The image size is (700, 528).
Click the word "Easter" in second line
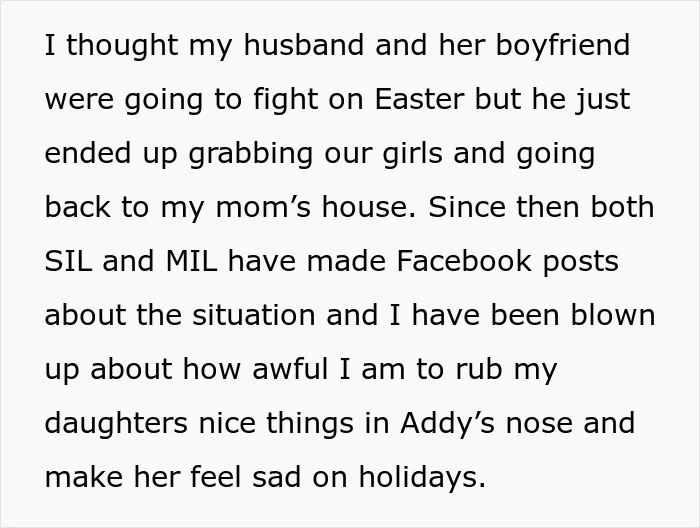pos(419,99)
